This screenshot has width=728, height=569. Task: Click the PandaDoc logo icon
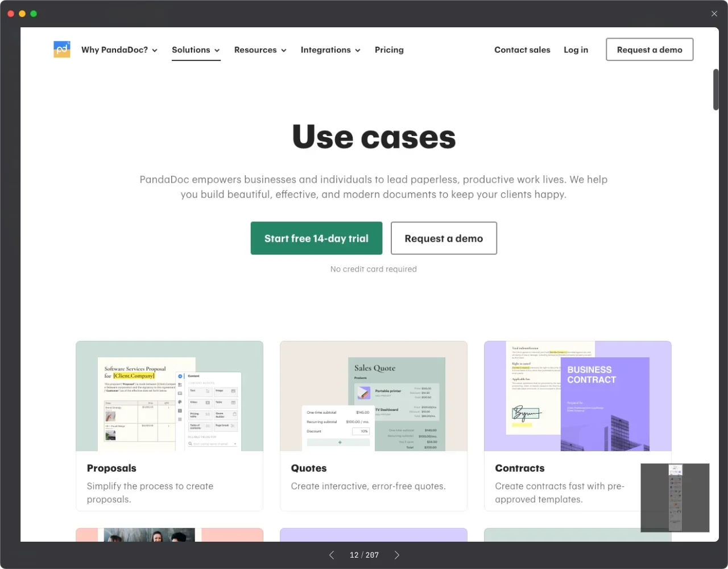click(61, 50)
